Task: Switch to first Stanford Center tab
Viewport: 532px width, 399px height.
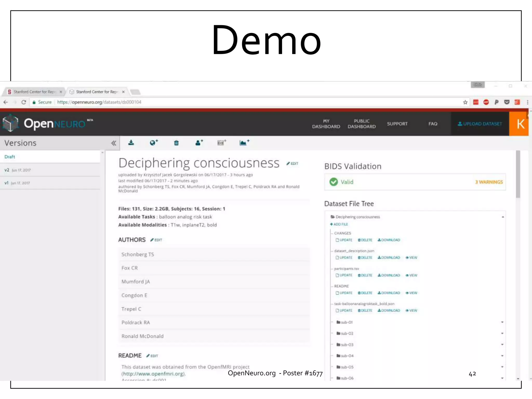Action: pyautogui.click(x=34, y=92)
